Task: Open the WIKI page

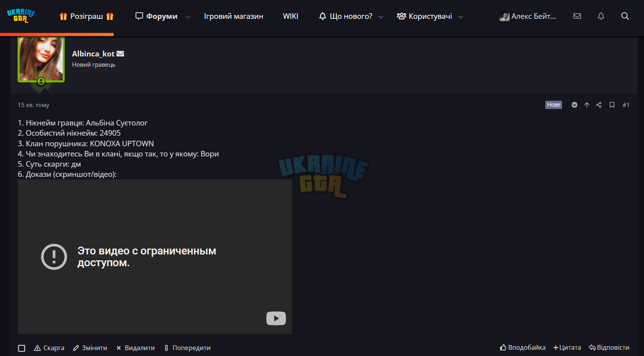Action: [x=290, y=16]
